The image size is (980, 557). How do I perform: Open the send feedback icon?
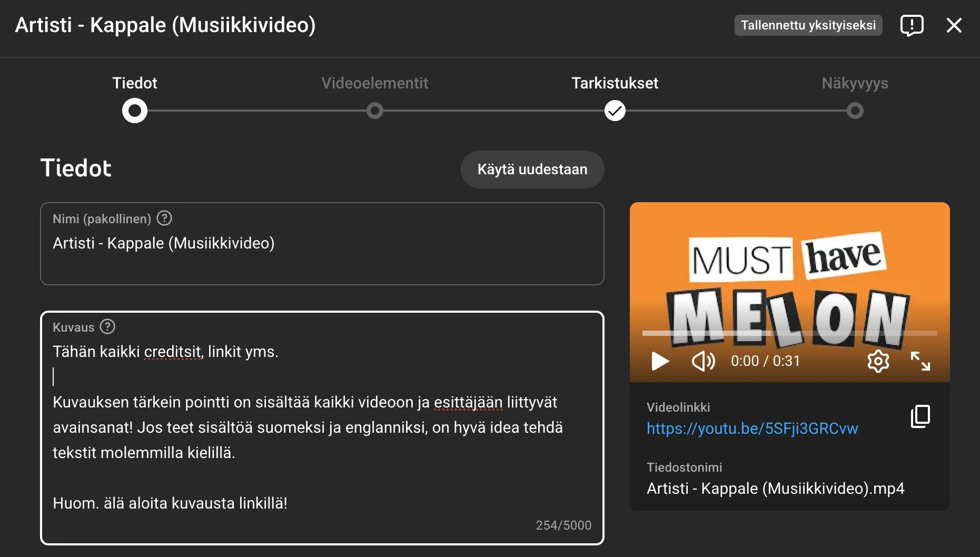(x=912, y=25)
